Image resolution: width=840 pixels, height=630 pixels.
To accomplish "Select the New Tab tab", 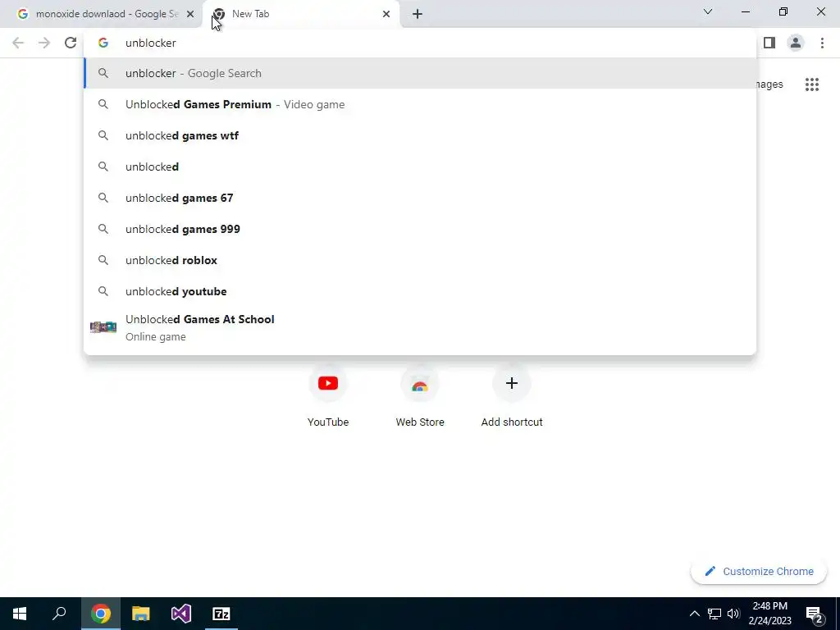I will tap(300, 14).
